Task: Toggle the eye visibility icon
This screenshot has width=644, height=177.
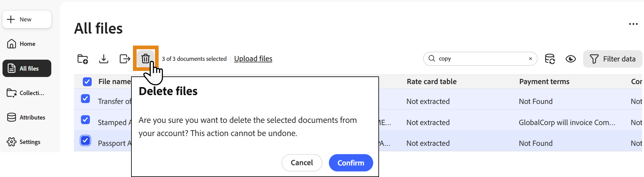Action: [571, 59]
